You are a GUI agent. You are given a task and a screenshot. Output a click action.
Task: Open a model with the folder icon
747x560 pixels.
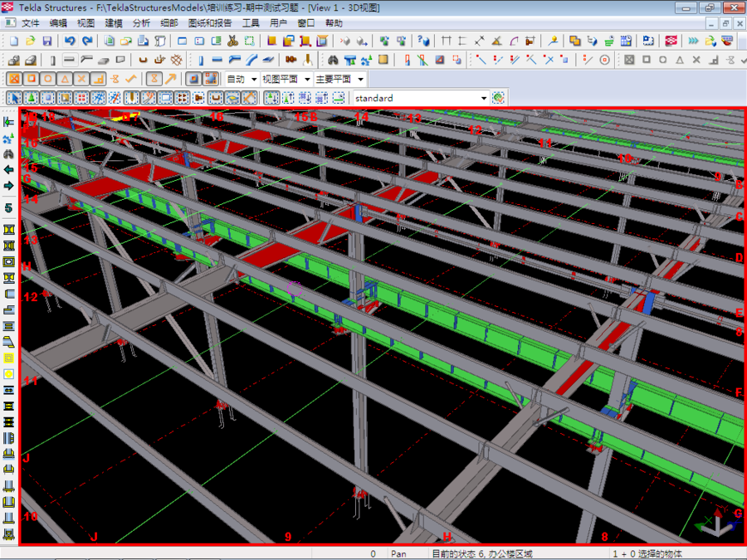[x=31, y=41]
